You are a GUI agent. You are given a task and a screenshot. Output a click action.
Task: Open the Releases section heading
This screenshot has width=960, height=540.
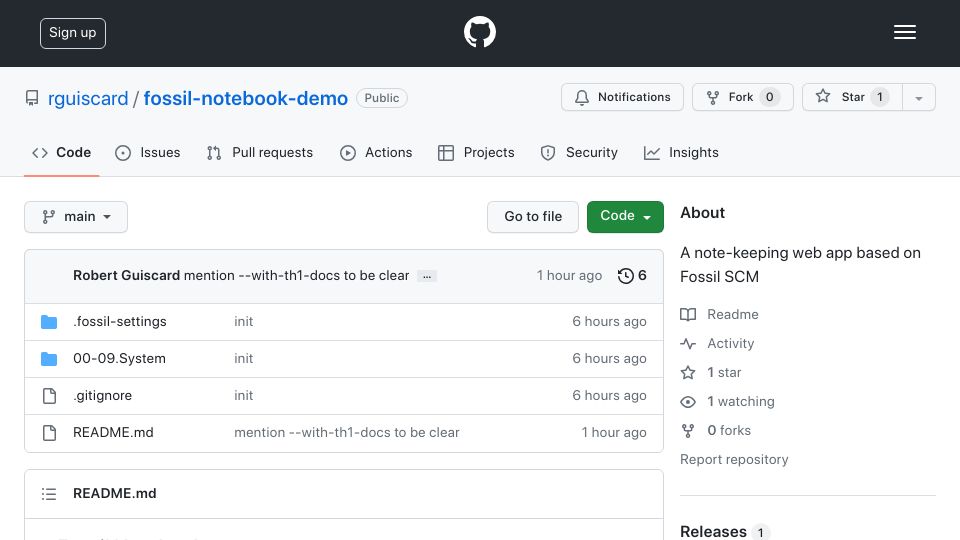click(713, 531)
